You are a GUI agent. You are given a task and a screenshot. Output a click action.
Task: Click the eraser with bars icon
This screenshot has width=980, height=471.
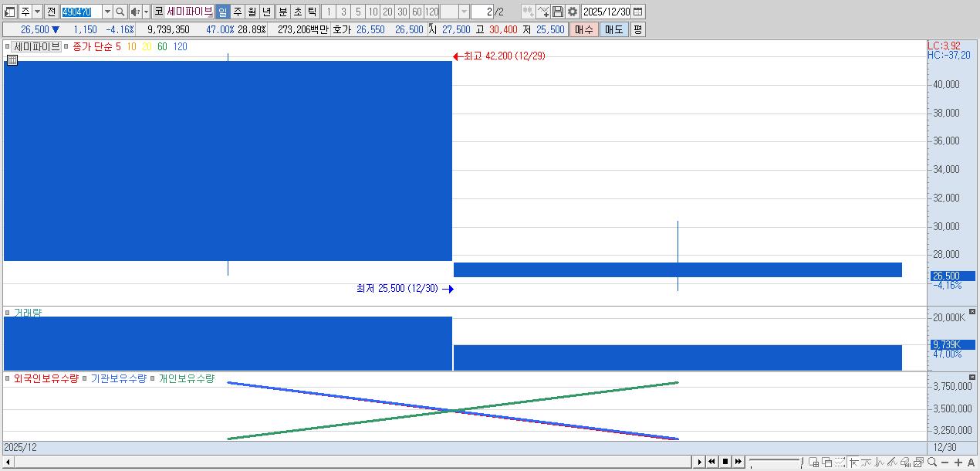click(906, 463)
